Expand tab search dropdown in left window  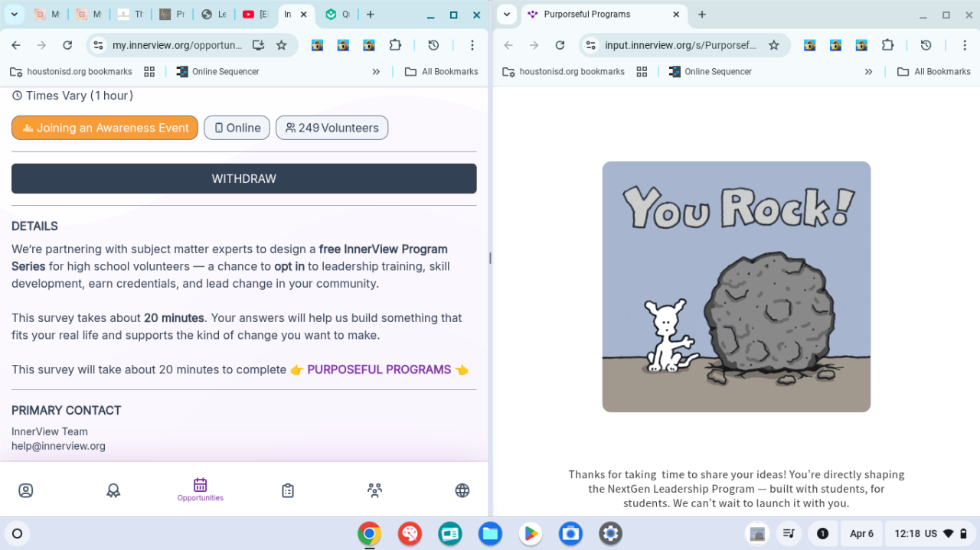click(x=15, y=15)
